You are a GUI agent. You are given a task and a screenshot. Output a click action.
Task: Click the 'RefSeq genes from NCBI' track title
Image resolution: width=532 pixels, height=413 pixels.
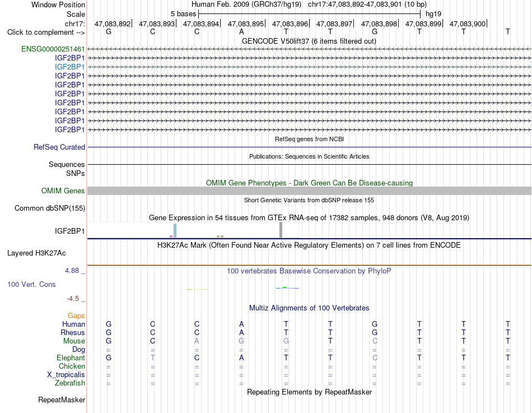point(310,139)
